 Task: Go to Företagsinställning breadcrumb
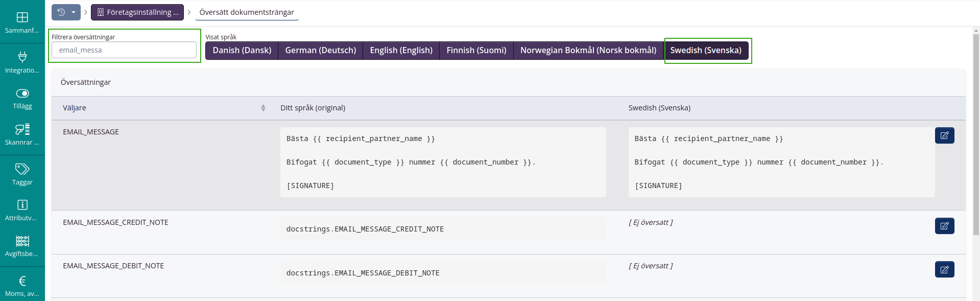pos(137,12)
